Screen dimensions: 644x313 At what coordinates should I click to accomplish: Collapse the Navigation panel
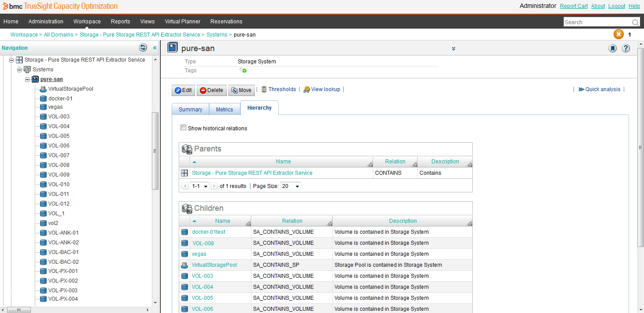(155, 48)
